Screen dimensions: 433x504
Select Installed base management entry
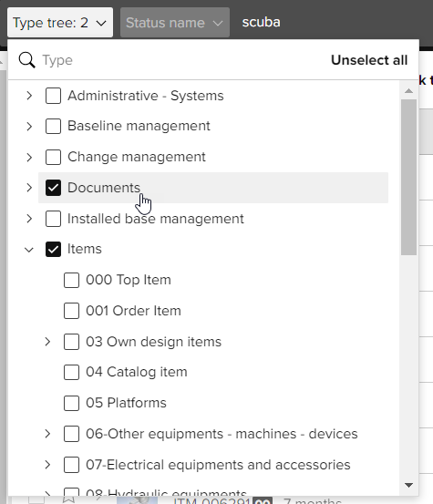point(156,219)
